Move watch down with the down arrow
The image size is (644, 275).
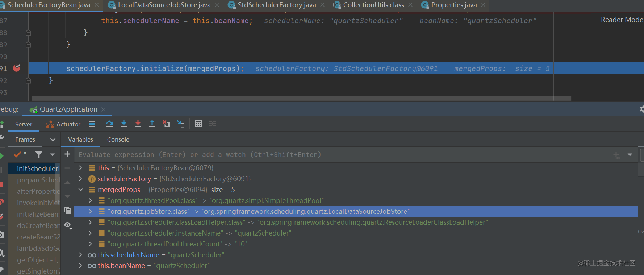coord(67,196)
